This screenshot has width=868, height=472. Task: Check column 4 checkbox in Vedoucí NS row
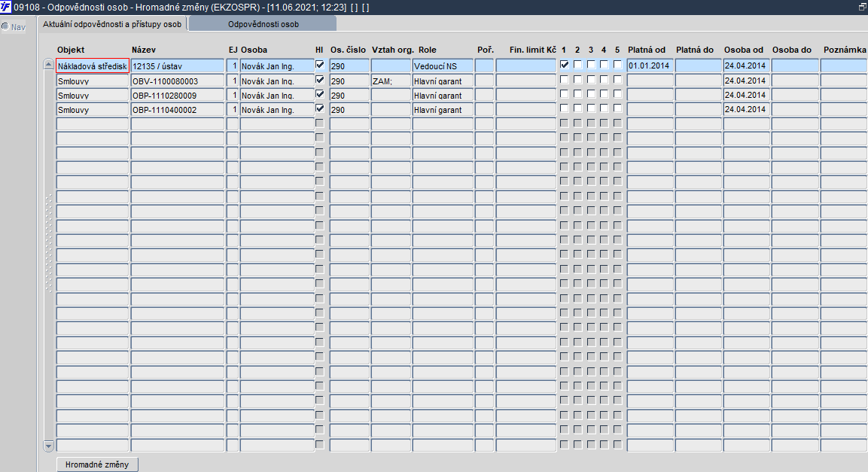pyautogui.click(x=604, y=65)
